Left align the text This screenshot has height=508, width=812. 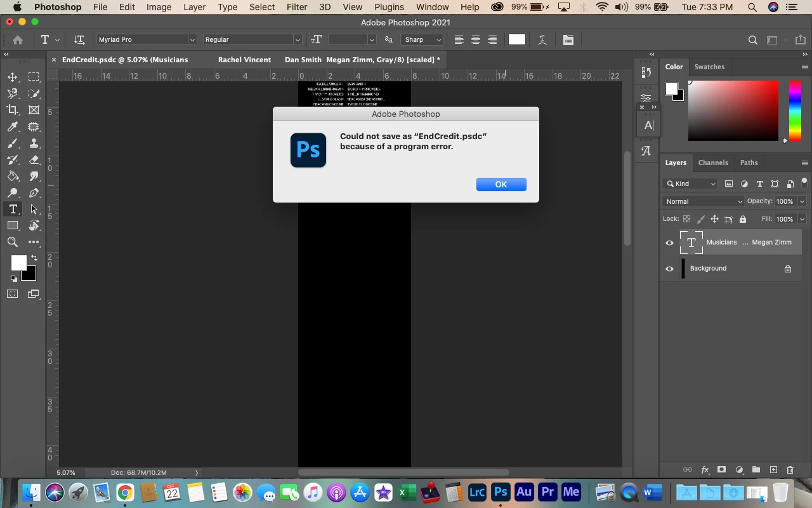(459, 39)
